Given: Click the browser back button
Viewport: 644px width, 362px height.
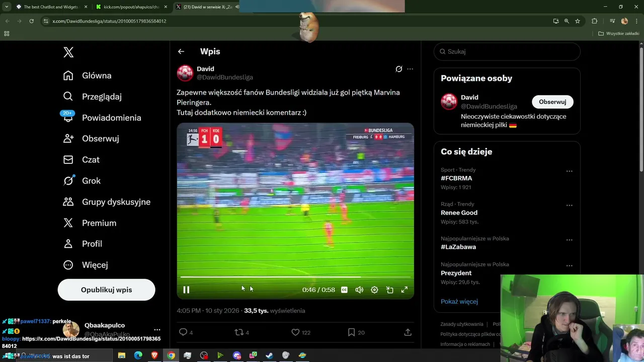Looking at the screenshot, I should tap(8, 21).
